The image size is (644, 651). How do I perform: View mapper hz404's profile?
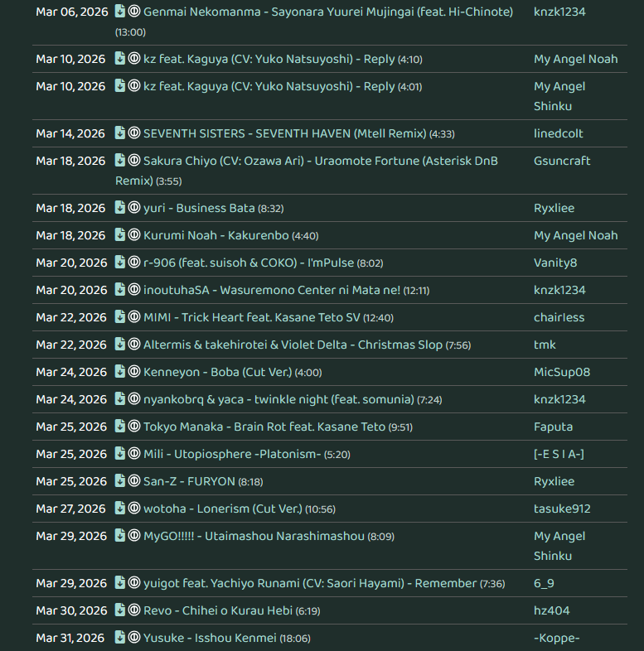tap(552, 610)
